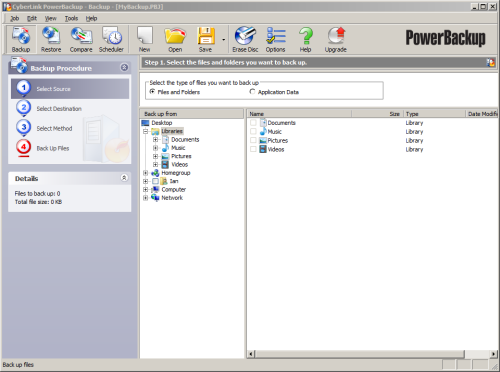Check the Music library checkbox
500x372 pixels.
coord(253,132)
